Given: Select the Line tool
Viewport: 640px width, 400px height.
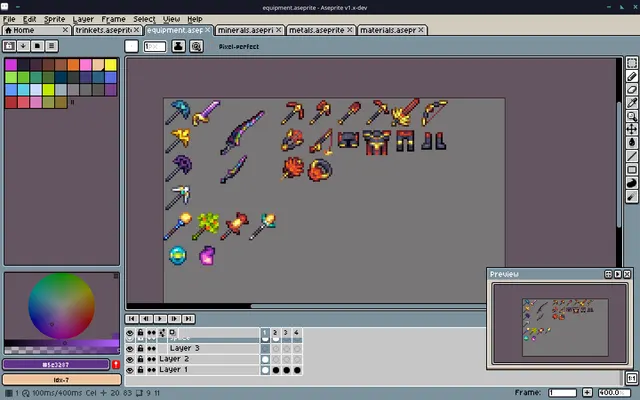Looking at the screenshot, I should [631, 156].
